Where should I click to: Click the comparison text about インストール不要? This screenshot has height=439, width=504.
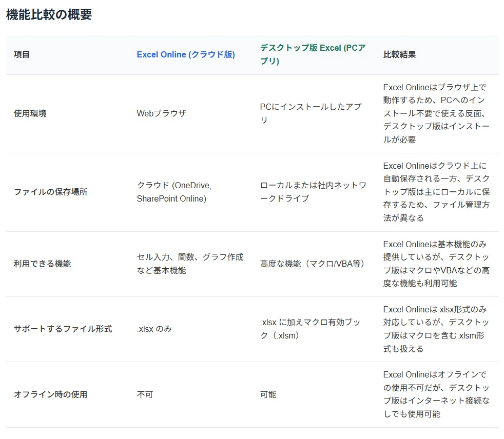coord(436,113)
